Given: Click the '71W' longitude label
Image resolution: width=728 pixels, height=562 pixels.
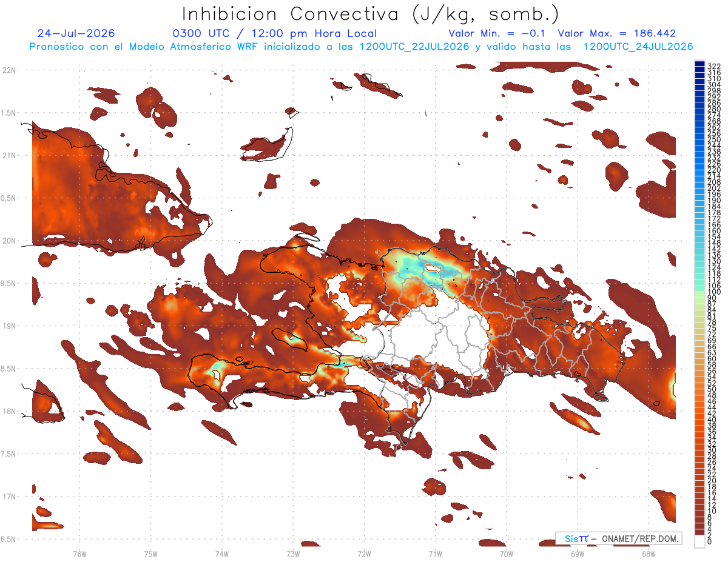Looking at the screenshot, I should (x=435, y=553).
